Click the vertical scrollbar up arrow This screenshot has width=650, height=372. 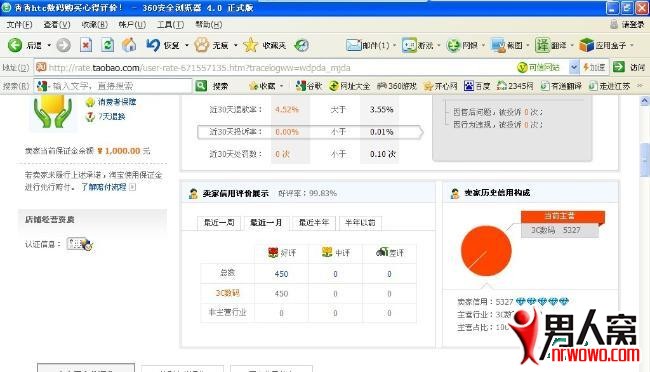tap(645, 101)
